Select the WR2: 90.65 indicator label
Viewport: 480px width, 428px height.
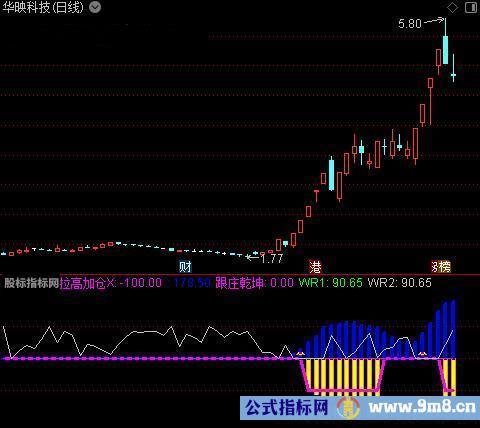[x=400, y=283]
